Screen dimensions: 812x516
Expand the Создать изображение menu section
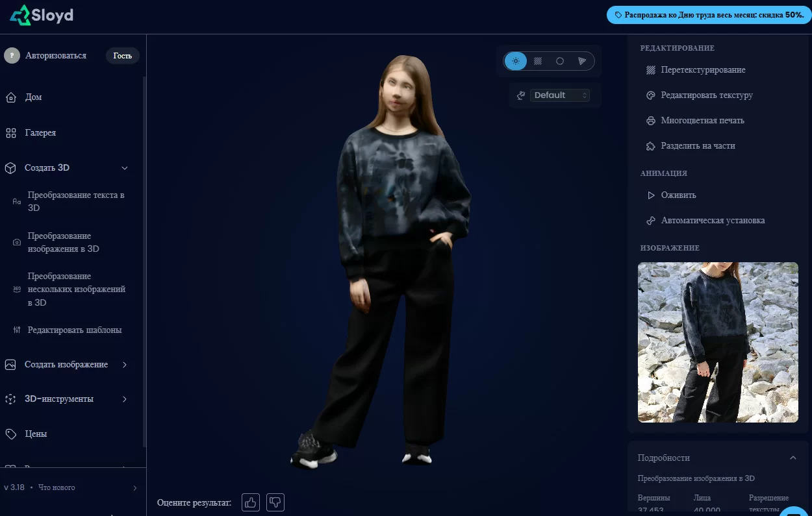point(125,365)
